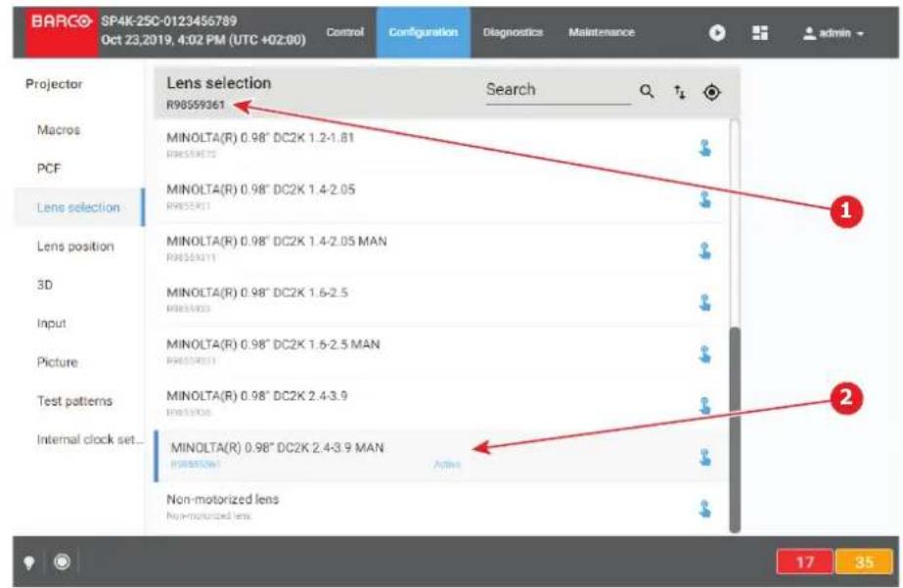The height and width of the screenshot is (588, 903).
Task: Click the sort arrows icon
Action: click(680, 92)
